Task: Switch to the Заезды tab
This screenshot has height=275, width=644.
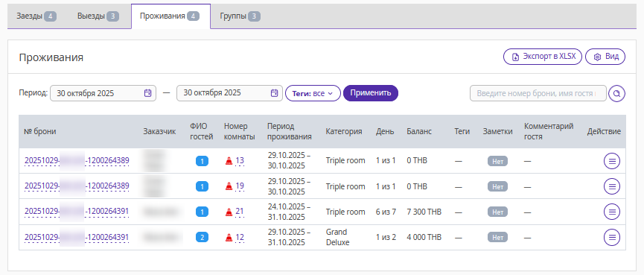Action: pos(36,16)
